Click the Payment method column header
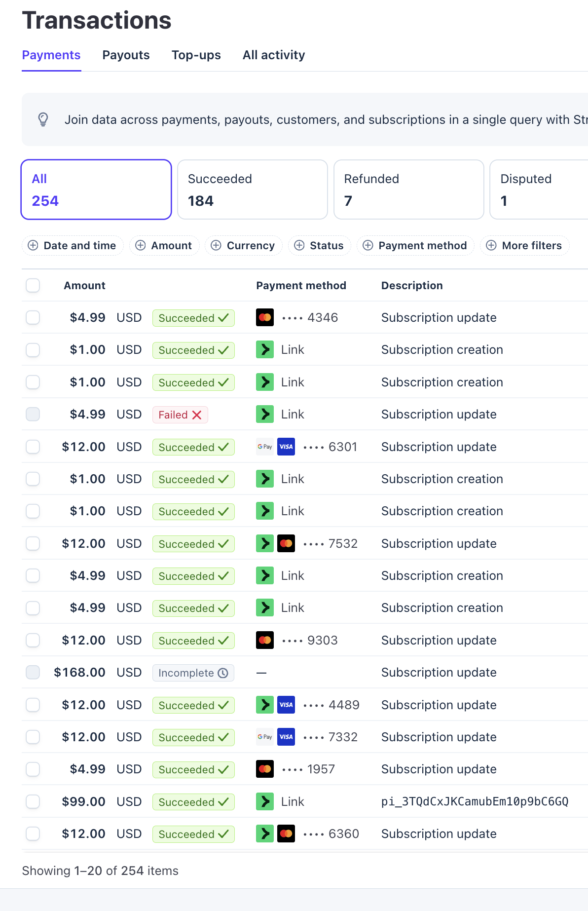 301,285
